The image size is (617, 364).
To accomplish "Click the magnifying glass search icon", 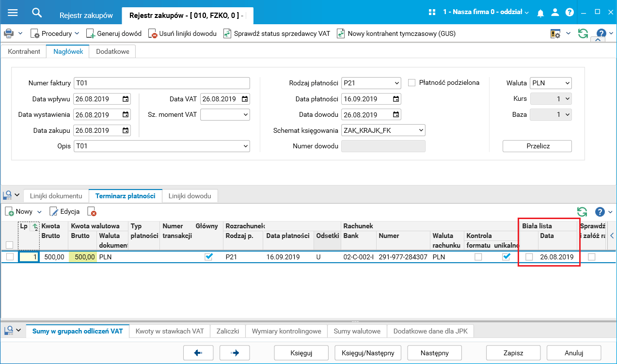I will point(36,13).
